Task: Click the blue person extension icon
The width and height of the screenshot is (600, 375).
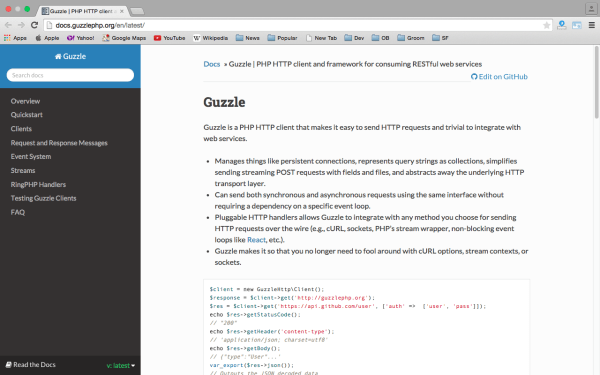Action: click(x=562, y=25)
